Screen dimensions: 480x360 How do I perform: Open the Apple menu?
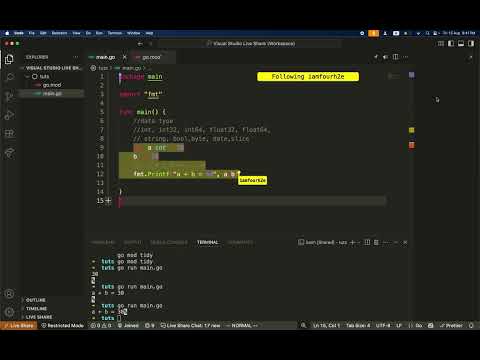point(7,33)
